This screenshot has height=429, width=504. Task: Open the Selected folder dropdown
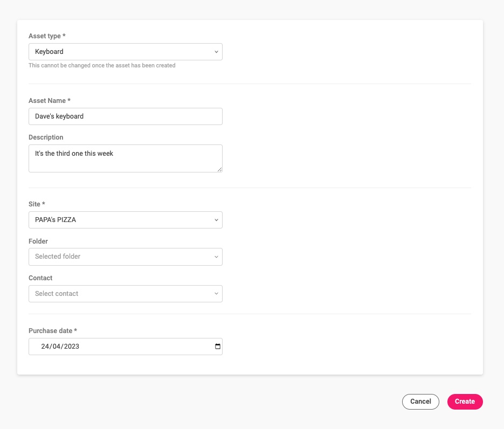click(124, 257)
